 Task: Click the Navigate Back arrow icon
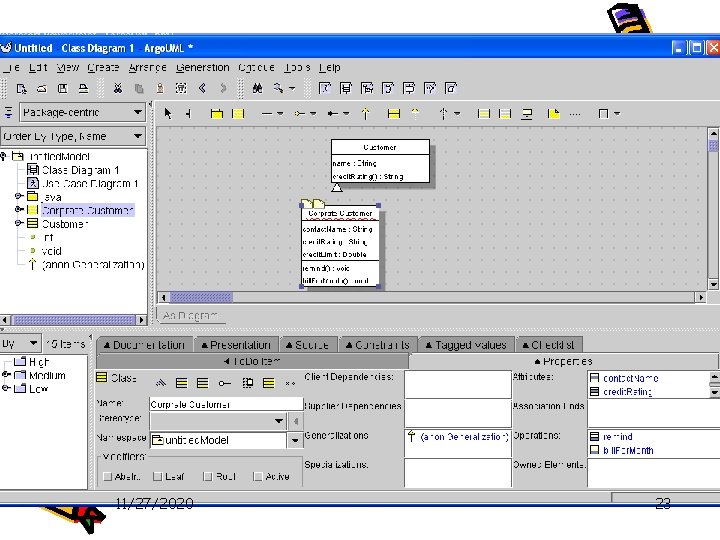click(x=202, y=88)
